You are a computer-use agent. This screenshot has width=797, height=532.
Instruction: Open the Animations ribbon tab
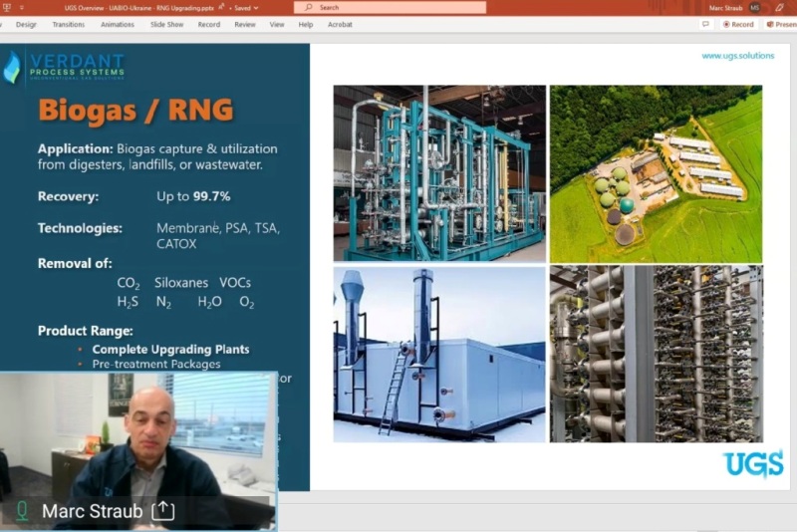point(118,24)
